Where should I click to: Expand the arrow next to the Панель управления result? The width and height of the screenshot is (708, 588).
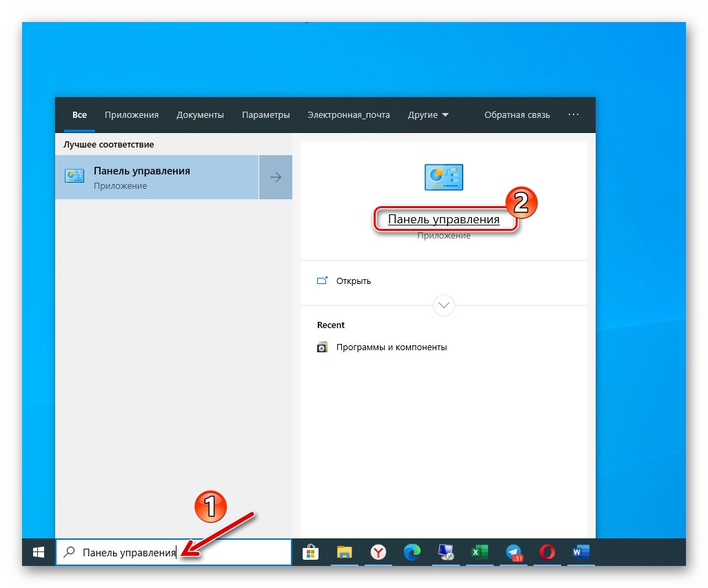pos(276,177)
